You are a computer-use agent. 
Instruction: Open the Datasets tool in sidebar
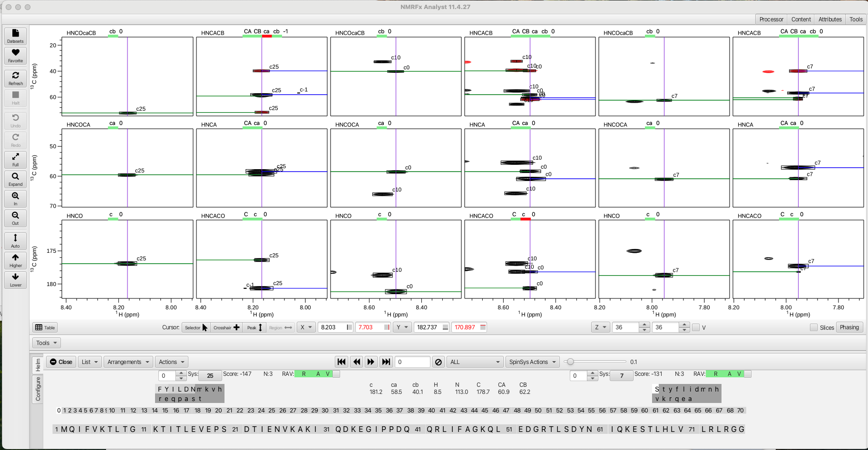click(15, 36)
